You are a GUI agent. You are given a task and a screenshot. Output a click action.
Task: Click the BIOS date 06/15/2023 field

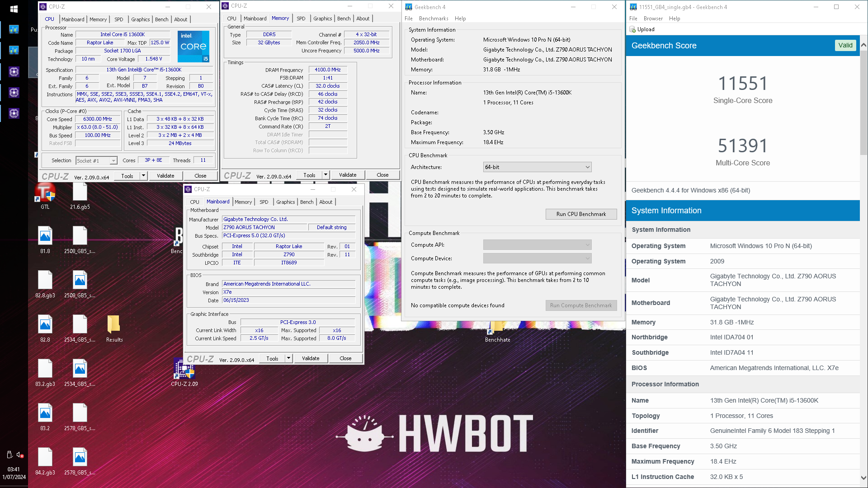pos(288,300)
